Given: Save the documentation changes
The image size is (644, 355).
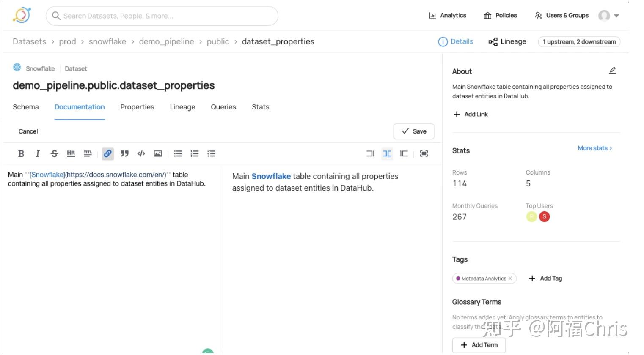Looking at the screenshot, I should tap(414, 131).
